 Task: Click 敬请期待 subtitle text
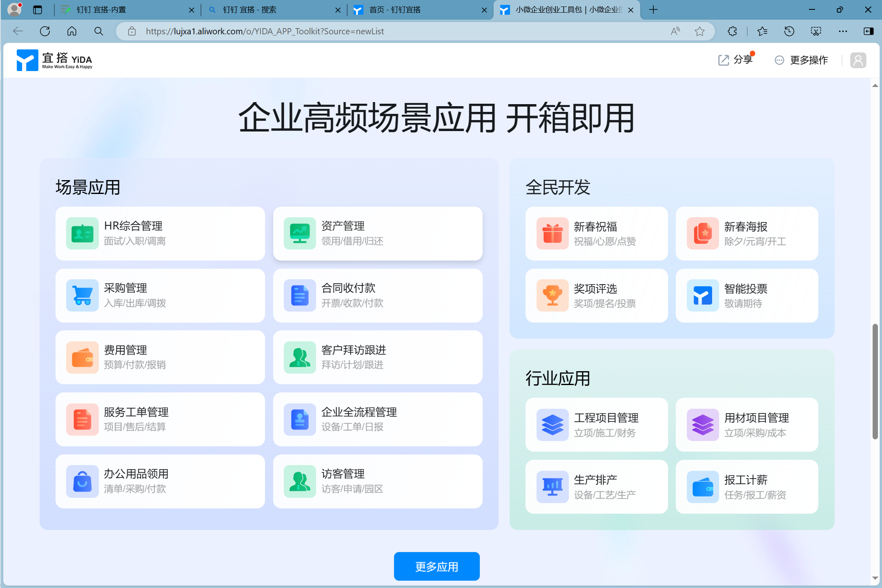(743, 303)
